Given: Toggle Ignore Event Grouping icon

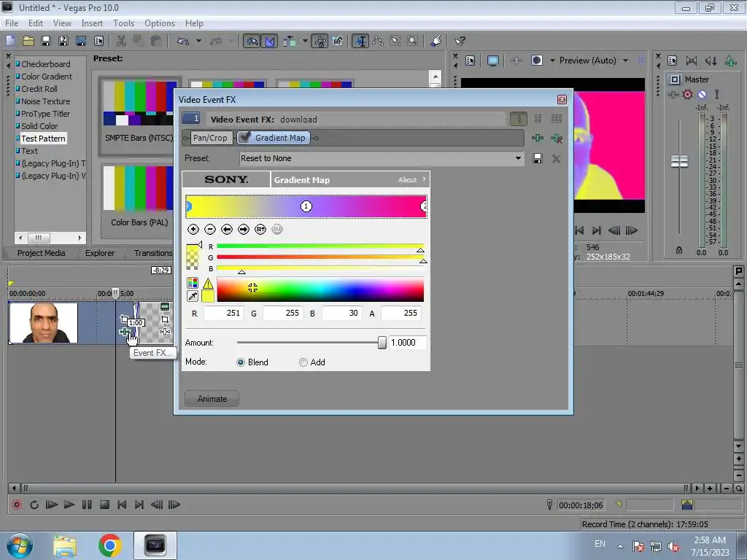Looking at the screenshot, I should (x=337, y=41).
